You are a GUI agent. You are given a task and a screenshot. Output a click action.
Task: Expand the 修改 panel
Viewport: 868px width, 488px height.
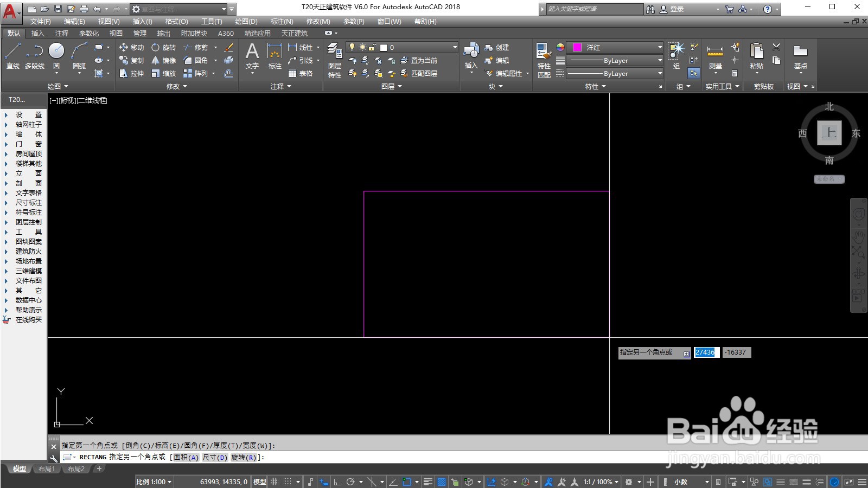(x=177, y=86)
